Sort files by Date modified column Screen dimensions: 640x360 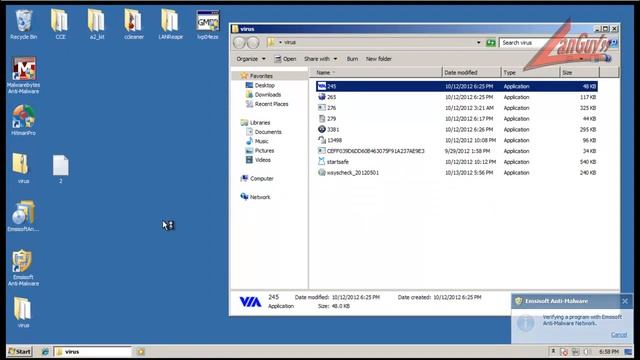tap(471, 72)
